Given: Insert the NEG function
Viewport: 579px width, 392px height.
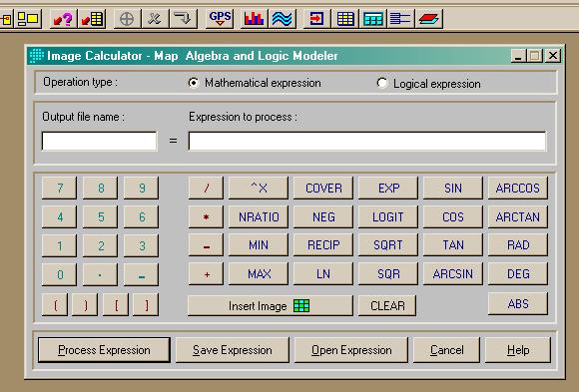Looking at the screenshot, I should (323, 216).
